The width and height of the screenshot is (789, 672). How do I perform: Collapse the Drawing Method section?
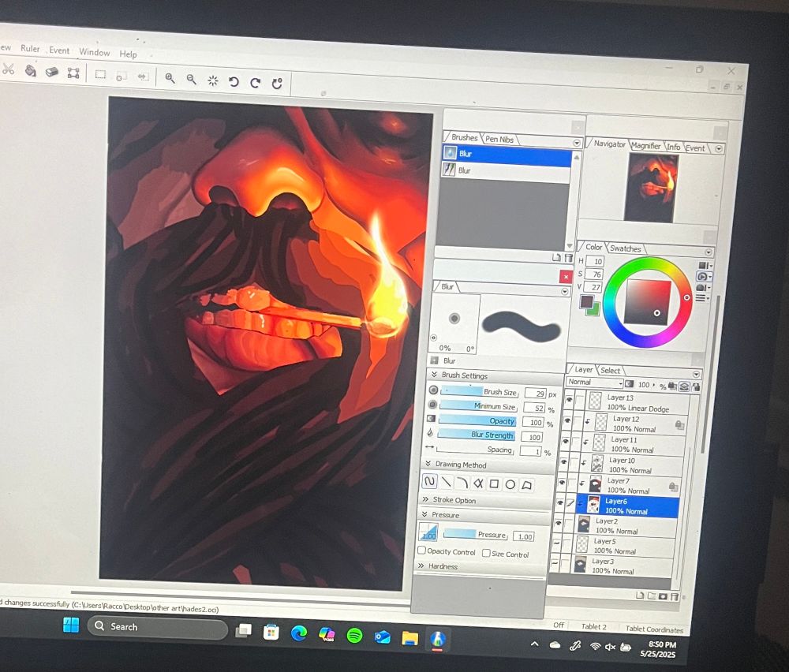click(x=428, y=464)
